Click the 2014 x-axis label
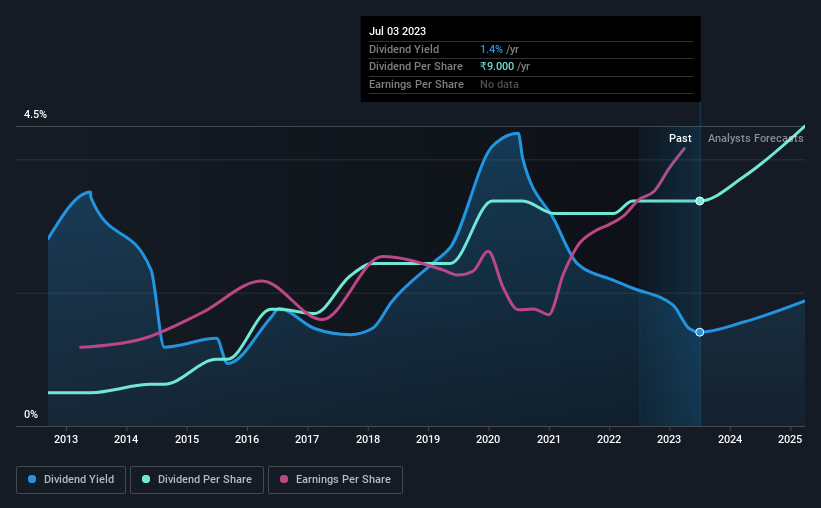Image resolution: width=821 pixels, height=508 pixels. click(126, 439)
